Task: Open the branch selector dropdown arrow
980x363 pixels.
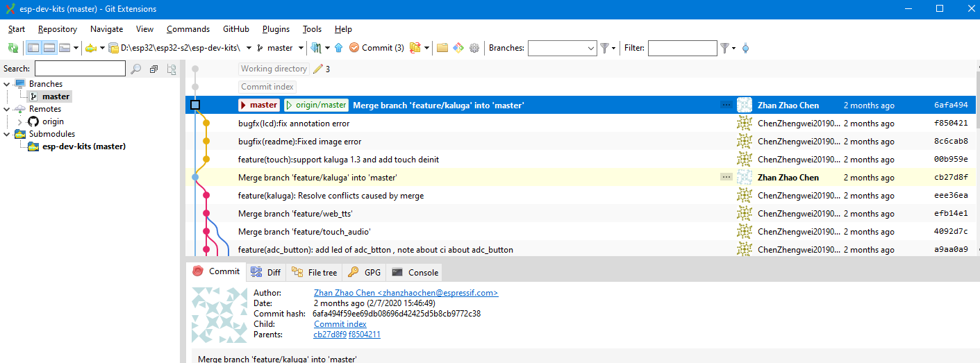Action: pyautogui.click(x=301, y=48)
